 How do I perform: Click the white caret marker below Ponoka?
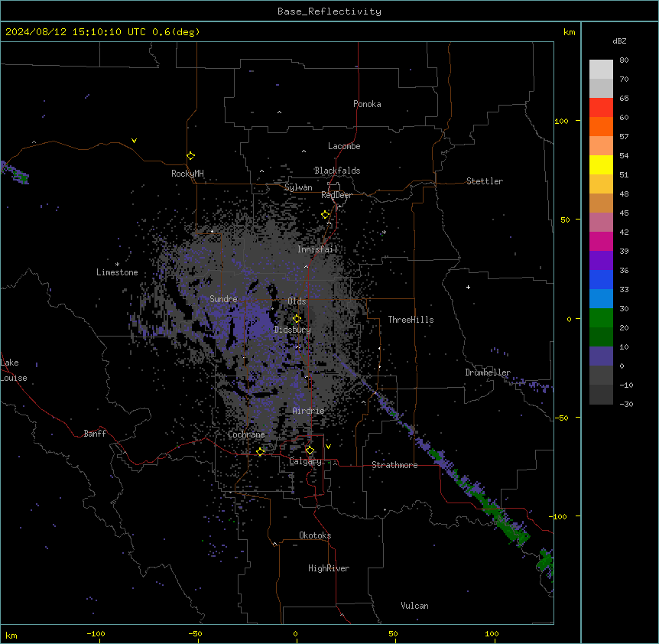[280, 112]
